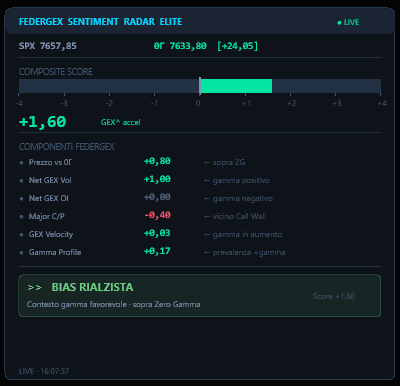400x386 pixels.
Task: Click the gamma negativo note
Action: point(238,199)
